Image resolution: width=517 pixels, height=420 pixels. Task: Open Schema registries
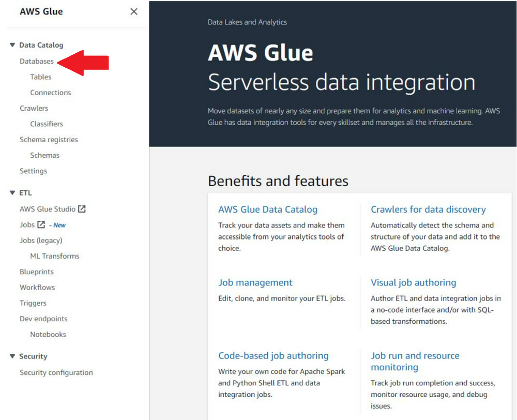coord(49,139)
